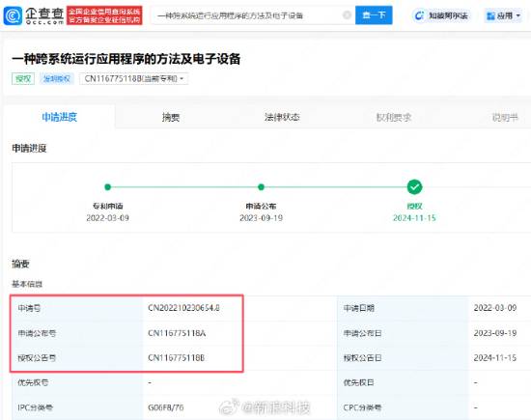The image size is (531, 420).
Task: Click the green authorized status tag
Action: click(x=23, y=78)
